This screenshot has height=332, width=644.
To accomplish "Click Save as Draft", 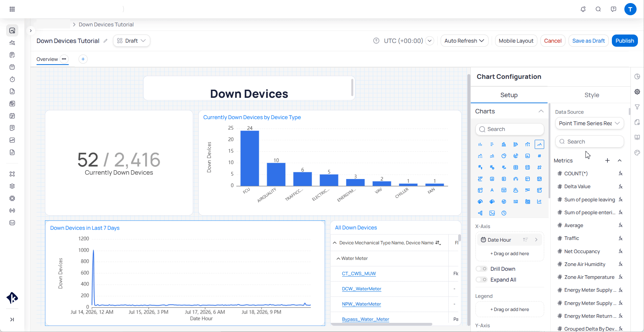I will [x=589, y=41].
